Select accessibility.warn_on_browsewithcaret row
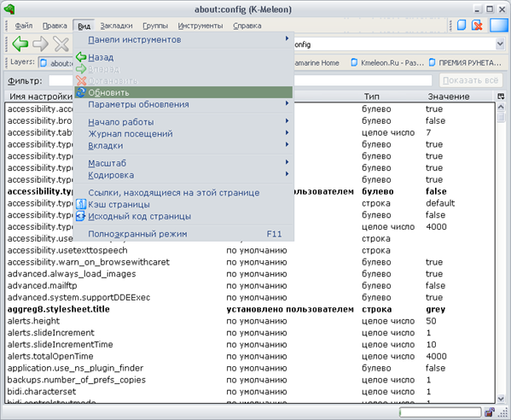 [x=250, y=262]
